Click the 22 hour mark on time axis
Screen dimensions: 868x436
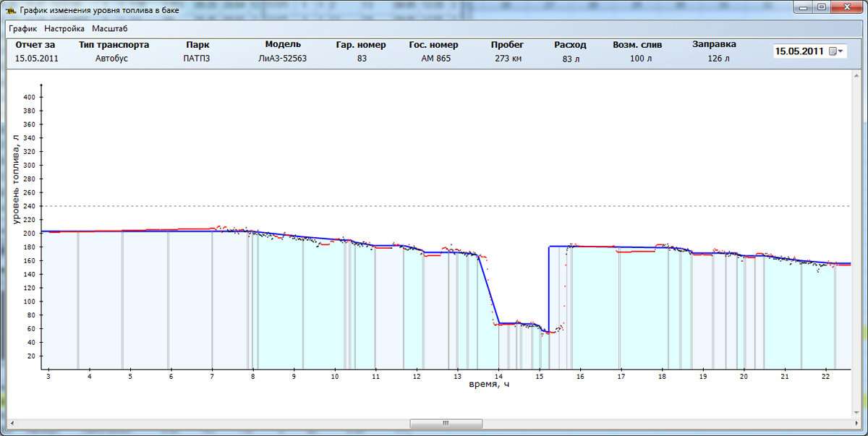click(x=825, y=377)
